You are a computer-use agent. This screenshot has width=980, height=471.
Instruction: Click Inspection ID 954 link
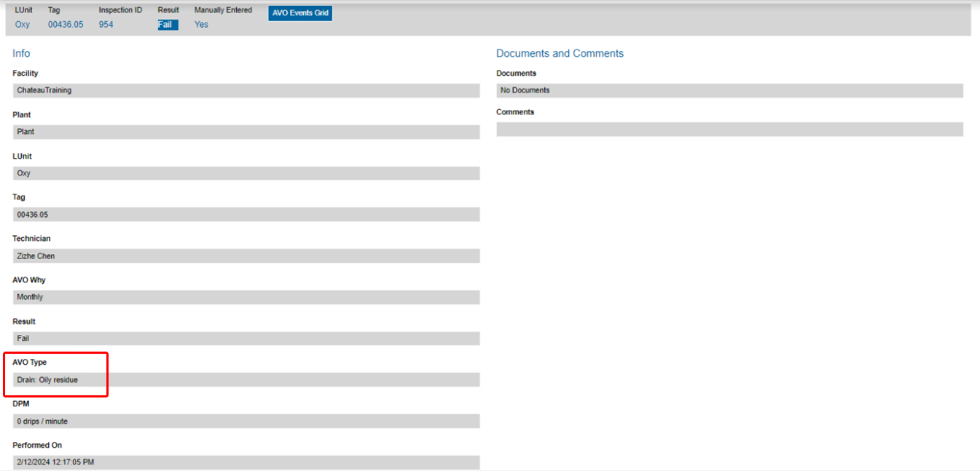point(106,25)
